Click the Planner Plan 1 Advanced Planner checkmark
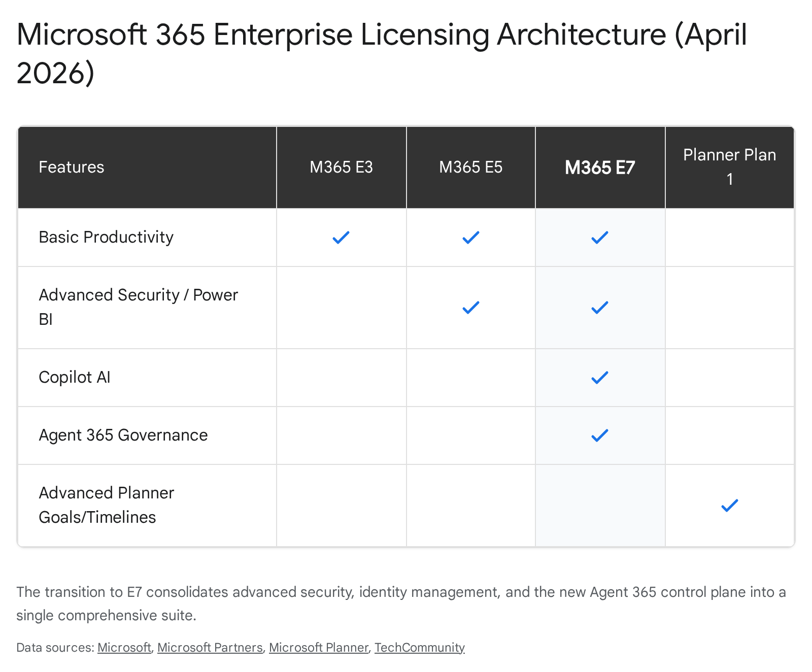The height and width of the screenshot is (672, 812). point(729,506)
